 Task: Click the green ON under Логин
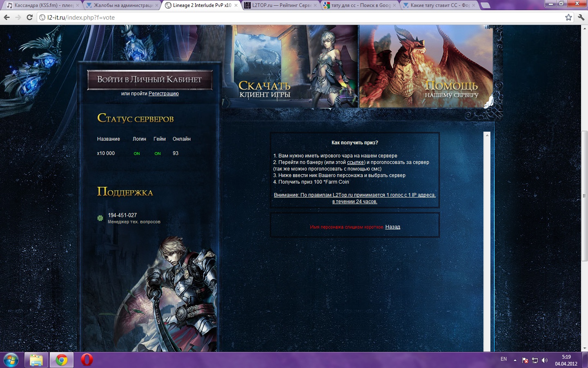[137, 154]
